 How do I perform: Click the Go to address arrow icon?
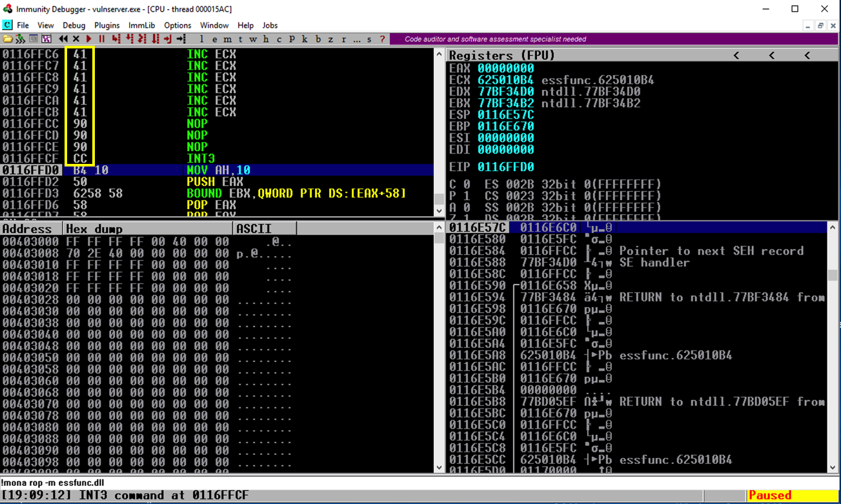(181, 39)
